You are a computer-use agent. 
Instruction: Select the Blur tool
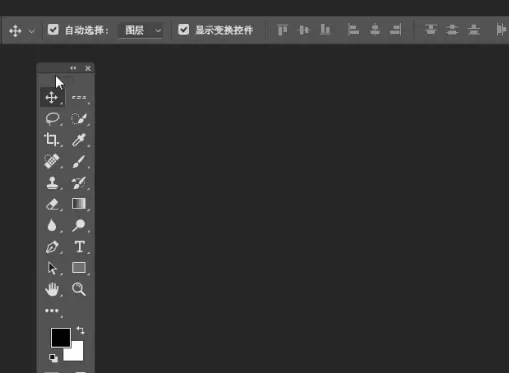52,225
